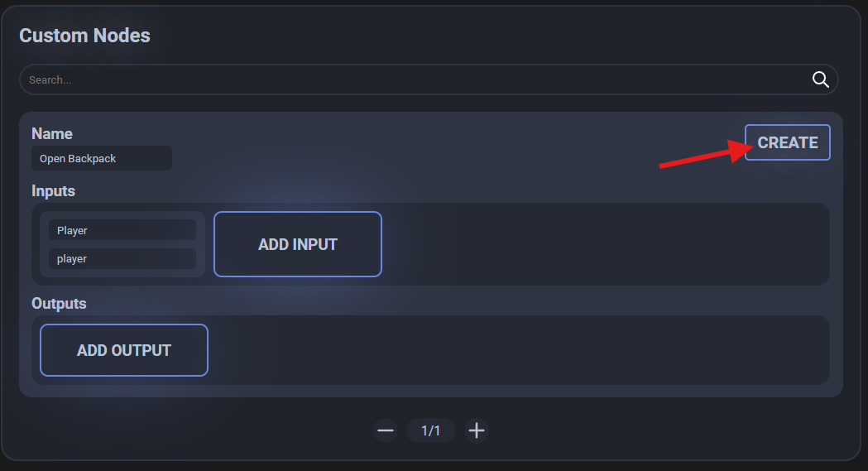The width and height of the screenshot is (868, 471).
Task: Click the Name label
Action: pyautogui.click(x=52, y=133)
